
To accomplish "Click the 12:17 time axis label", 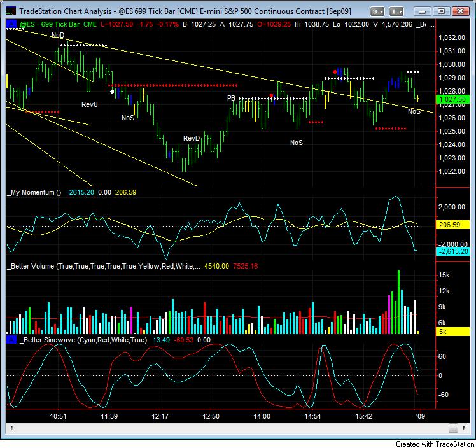I will coord(160,416).
